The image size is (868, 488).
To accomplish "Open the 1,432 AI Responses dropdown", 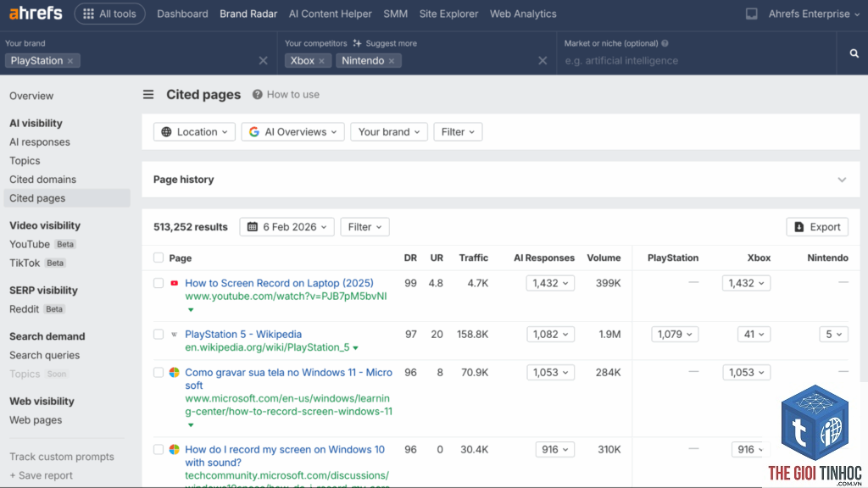I will coord(550,283).
